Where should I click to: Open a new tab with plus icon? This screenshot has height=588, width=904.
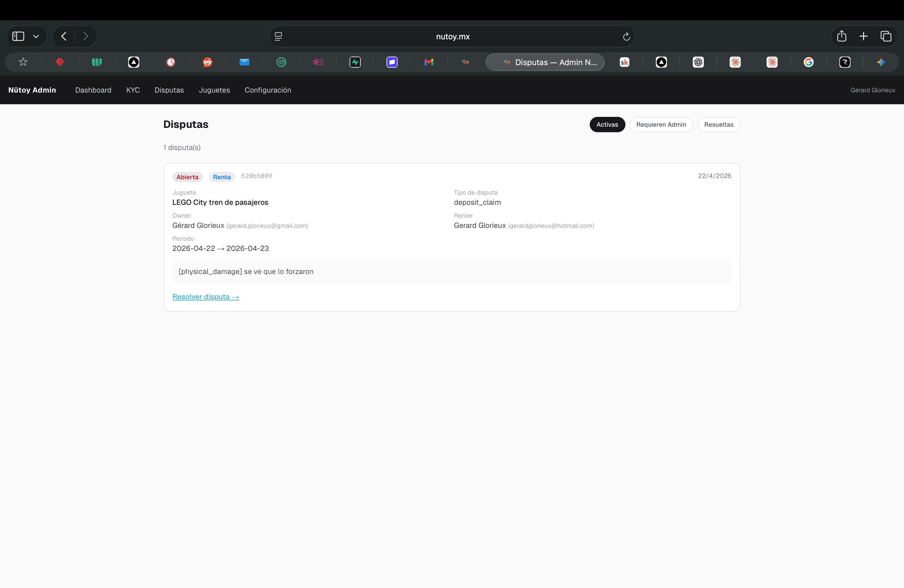tap(863, 36)
